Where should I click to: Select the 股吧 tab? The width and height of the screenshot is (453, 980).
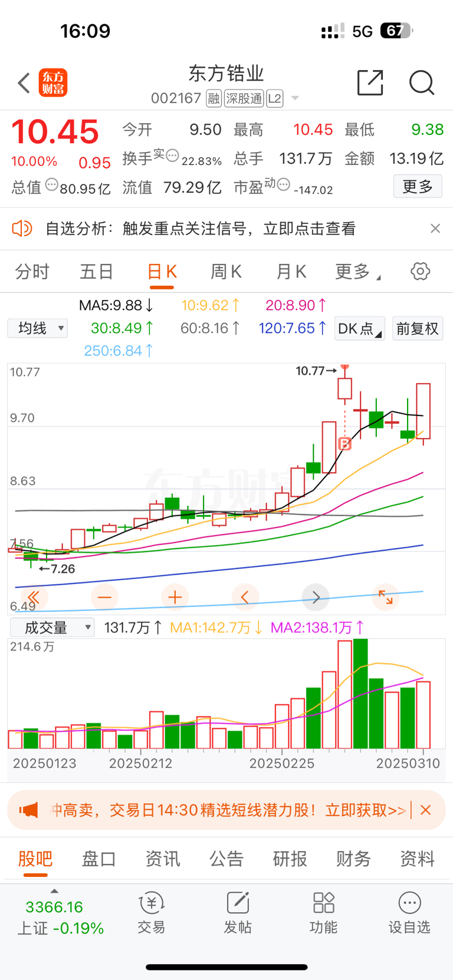35,859
